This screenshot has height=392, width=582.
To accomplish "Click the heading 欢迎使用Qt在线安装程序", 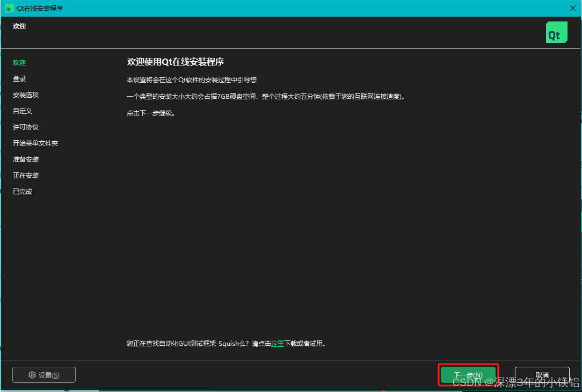I will (x=175, y=62).
